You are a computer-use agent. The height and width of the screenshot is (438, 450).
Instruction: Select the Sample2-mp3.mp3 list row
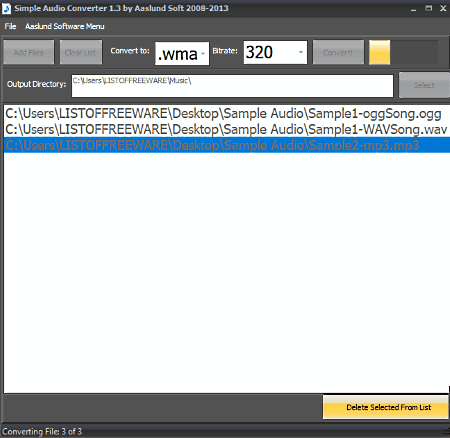coord(227,145)
